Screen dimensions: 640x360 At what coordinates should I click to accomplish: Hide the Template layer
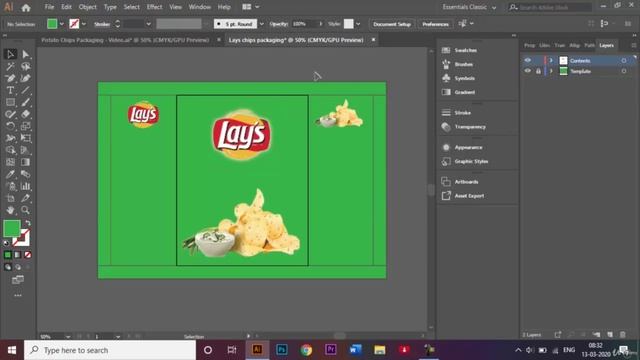click(528, 71)
